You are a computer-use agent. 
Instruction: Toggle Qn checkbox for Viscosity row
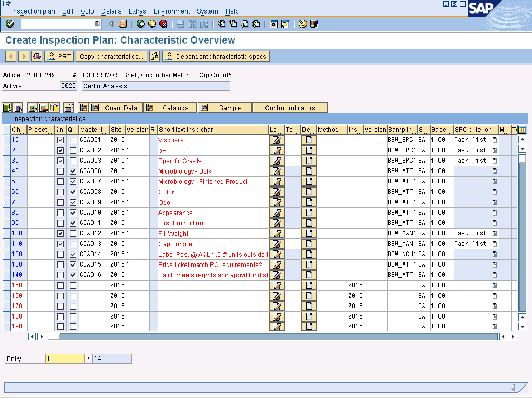coord(60,140)
